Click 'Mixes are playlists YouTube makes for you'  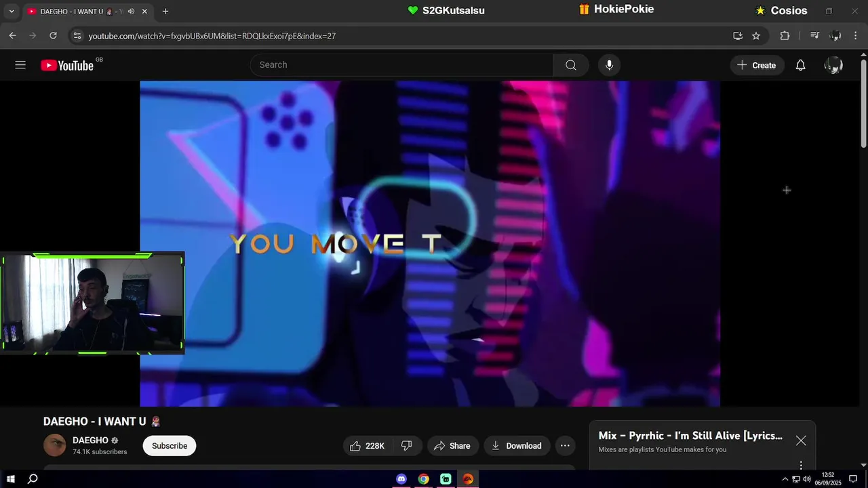coord(663,449)
